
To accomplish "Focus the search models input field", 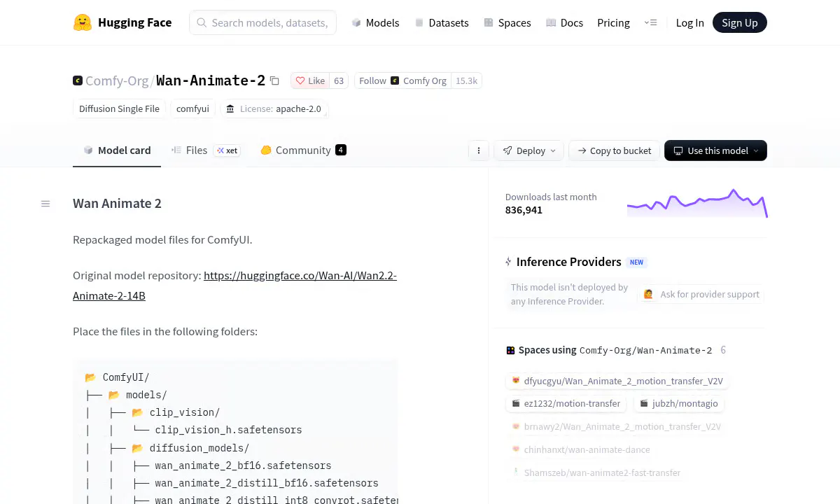I will point(263,22).
